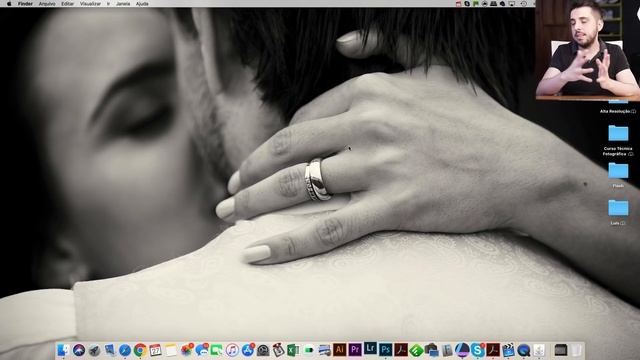Launch Siri from the Dock

[x=79, y=350]
